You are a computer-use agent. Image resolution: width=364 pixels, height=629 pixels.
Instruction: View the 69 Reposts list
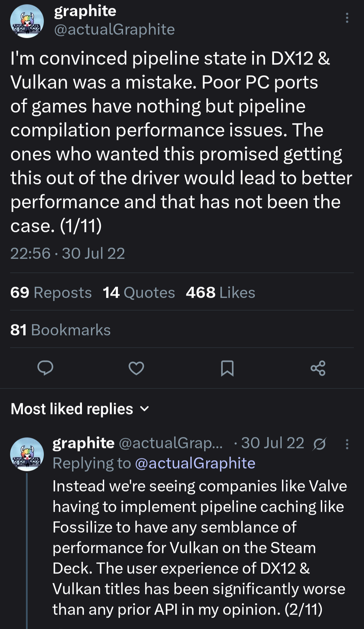click(51, 292)
